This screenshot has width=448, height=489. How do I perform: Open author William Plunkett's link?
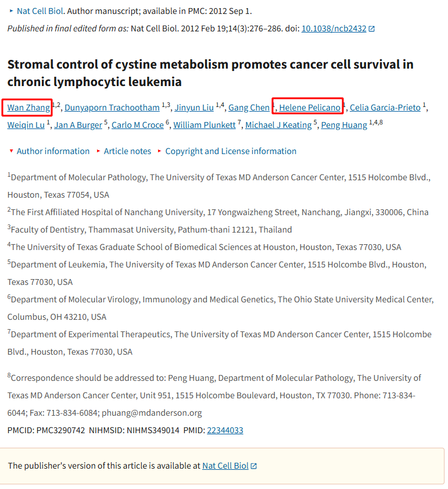[x=204, y=125]
